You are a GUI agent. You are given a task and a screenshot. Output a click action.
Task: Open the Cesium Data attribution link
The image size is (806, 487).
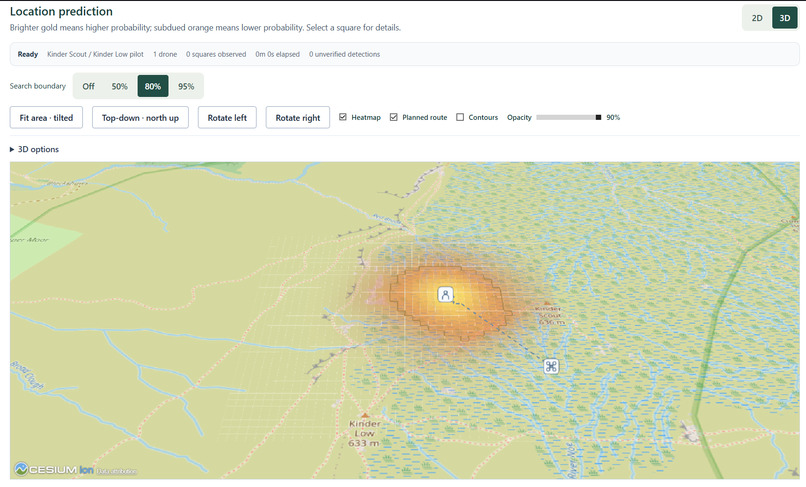(x=117, y=471)
